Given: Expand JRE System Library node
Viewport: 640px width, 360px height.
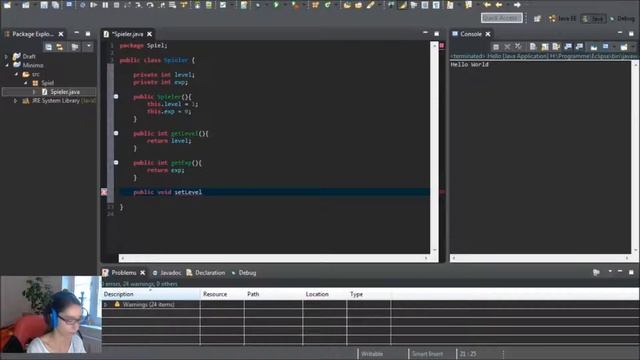Looking at the screenshot, I should pos(16,101).
